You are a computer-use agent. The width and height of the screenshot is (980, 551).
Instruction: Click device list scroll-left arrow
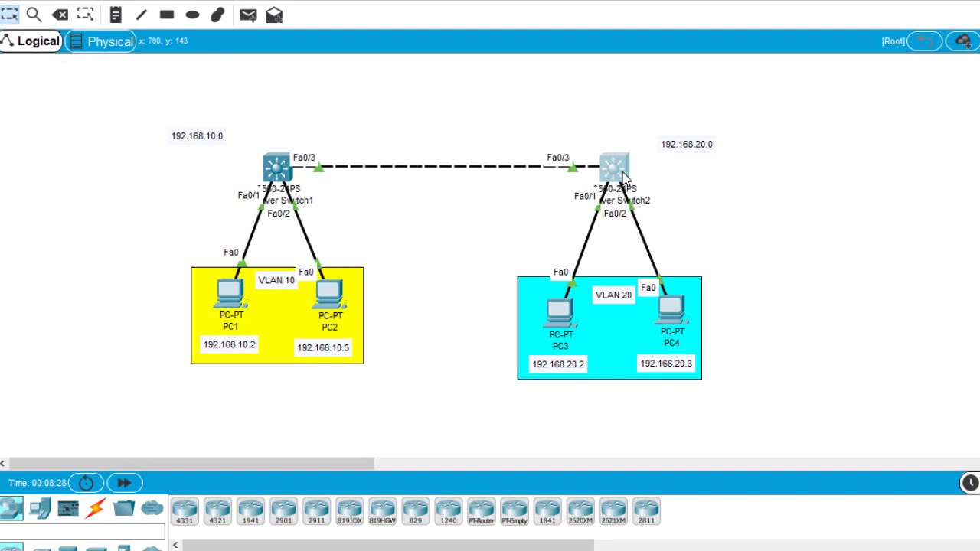[175, 545]
